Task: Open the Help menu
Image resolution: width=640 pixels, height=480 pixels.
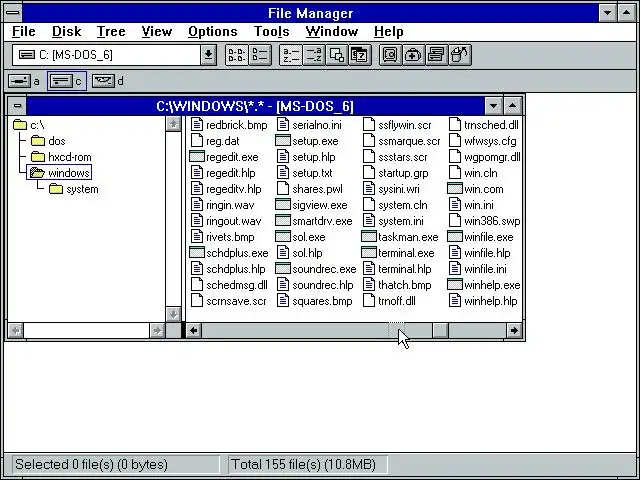Action: click(389, 31)
